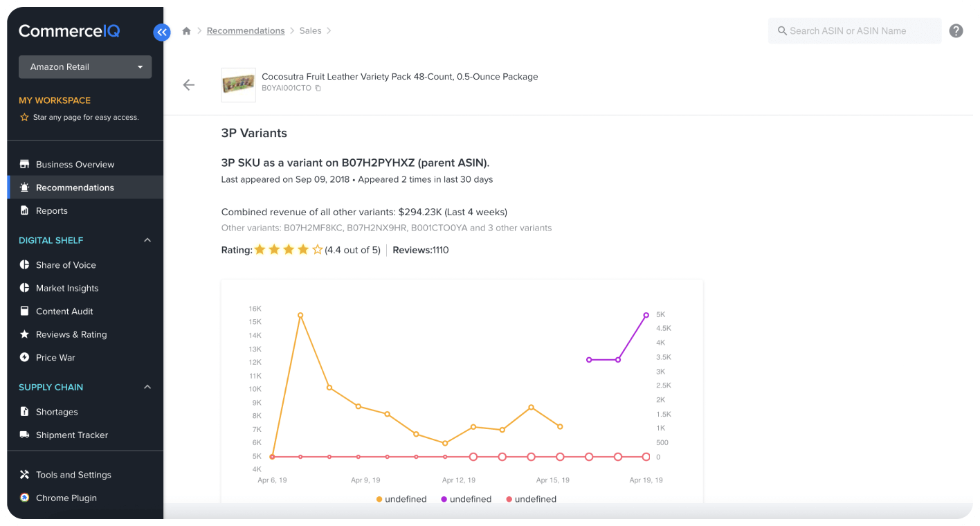Go back using the left arrow
This screenshot has width=980, height=526.
pyautogui.click(x=189, y=85)
